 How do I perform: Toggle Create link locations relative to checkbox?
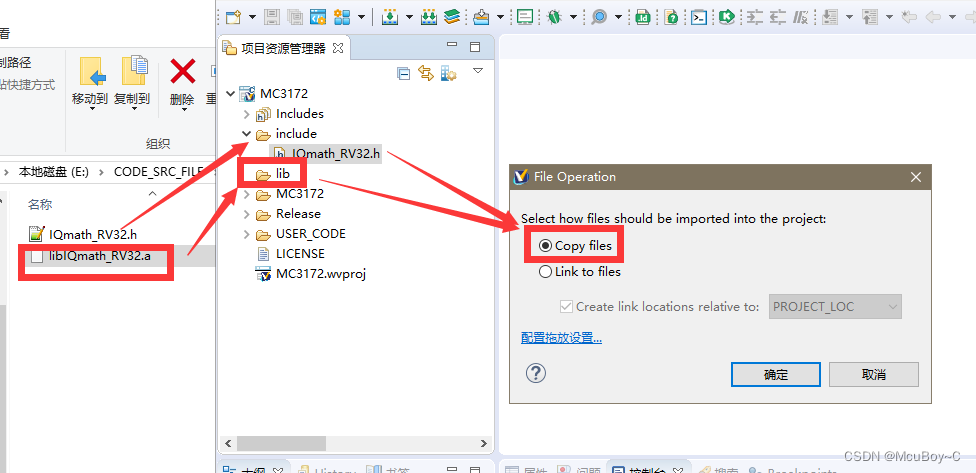click(x=567, y=307)
